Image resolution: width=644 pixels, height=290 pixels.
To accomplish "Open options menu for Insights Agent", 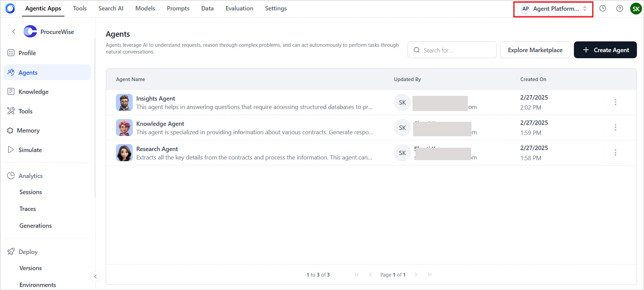I will (615, 102).
